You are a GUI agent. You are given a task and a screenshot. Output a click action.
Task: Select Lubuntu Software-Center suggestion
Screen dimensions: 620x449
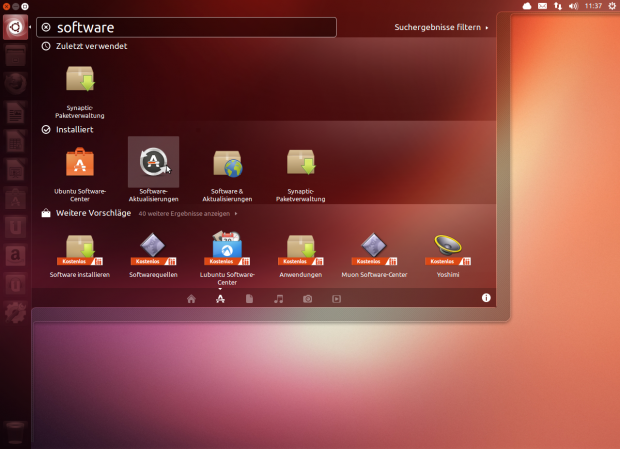pos(227,258)
